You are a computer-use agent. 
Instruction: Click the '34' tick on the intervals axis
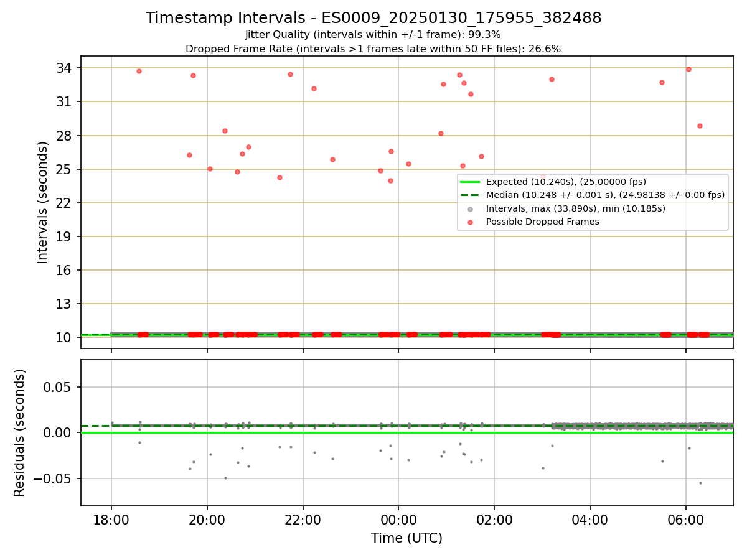[63, 68]
